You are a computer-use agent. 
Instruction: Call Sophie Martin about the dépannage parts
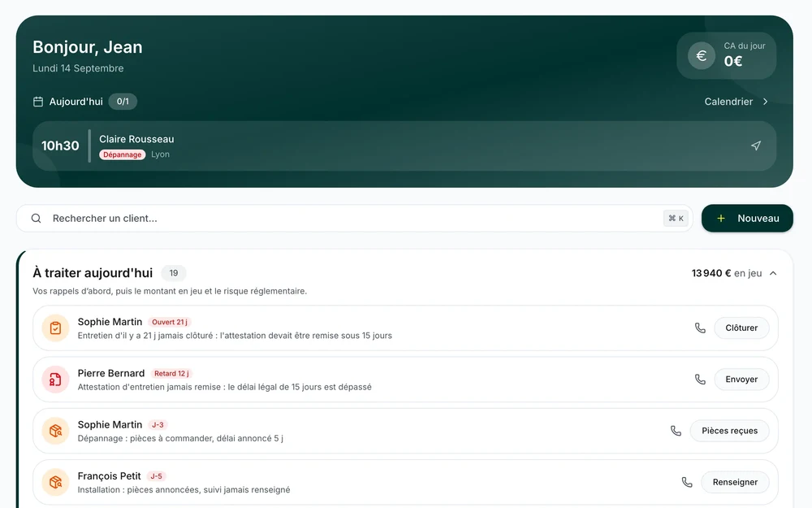tap(676, 430)
